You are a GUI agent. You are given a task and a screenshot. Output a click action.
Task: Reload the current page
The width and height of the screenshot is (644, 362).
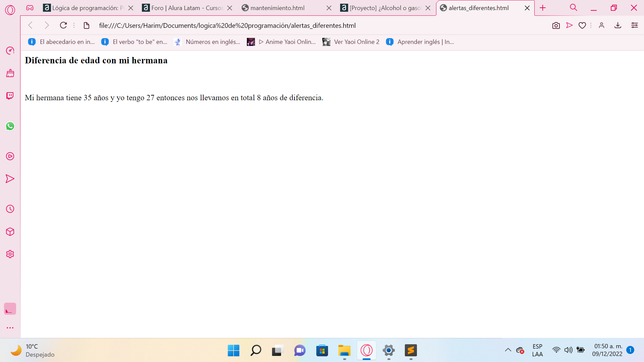[x=63, y=25]
